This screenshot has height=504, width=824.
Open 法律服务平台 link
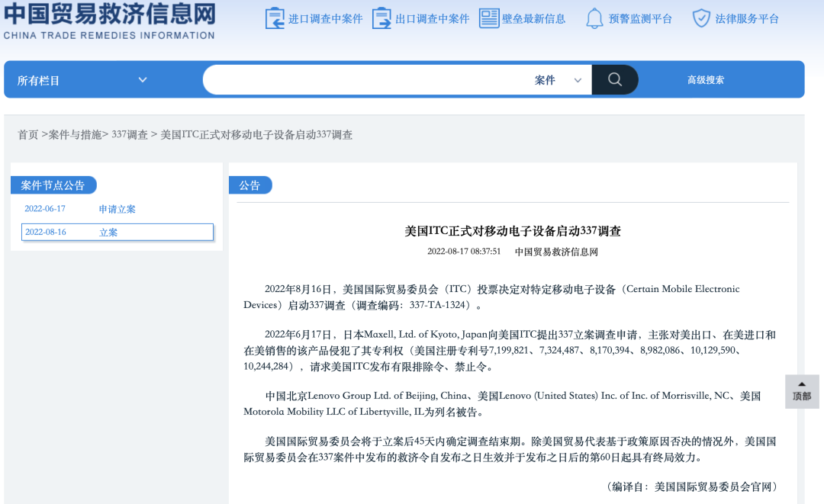point(747,19)
